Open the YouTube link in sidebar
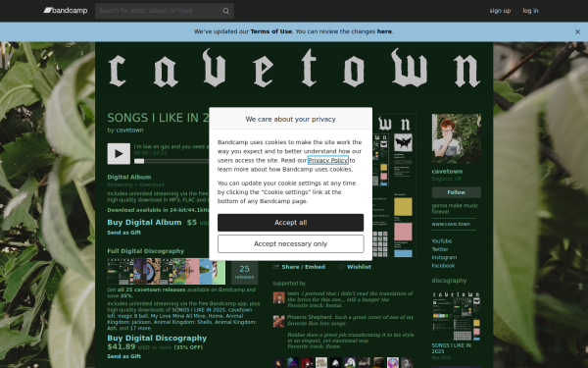 [442, 241]
